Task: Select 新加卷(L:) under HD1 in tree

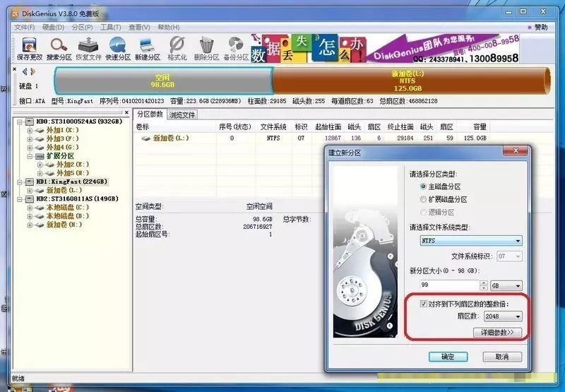Action: tap(64, 190)
